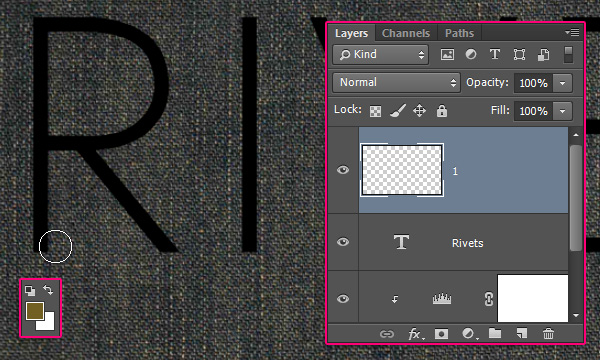This screenshot has height=360, width=600.
Task: Lock transparent pixels
Action: (375, 111)
